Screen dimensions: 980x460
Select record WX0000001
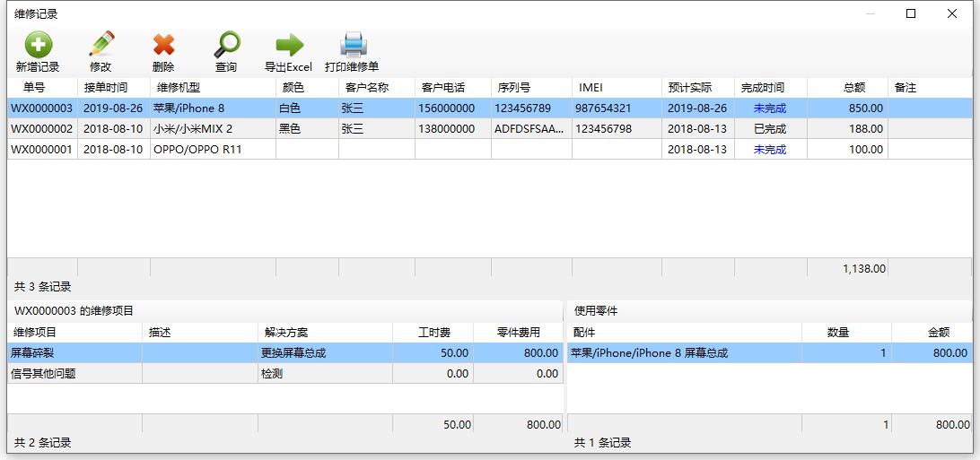click(x=490, y=149)
